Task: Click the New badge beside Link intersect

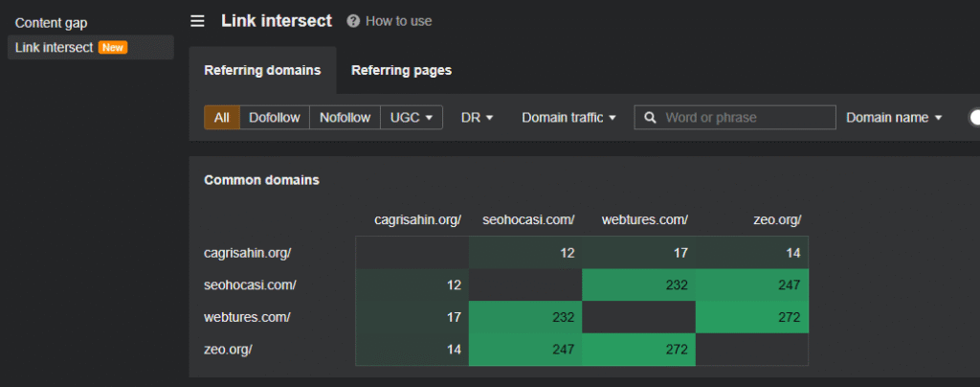Action: point(113,48)
